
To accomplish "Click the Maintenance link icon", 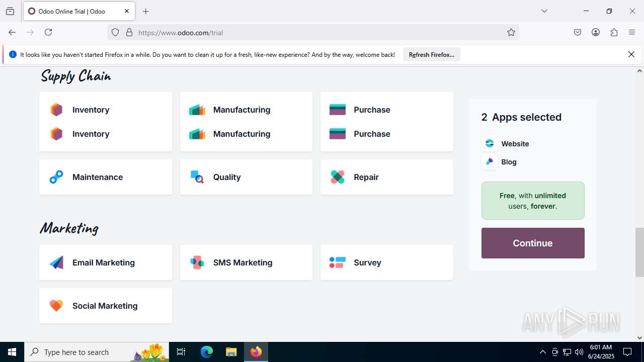I will coord(56,177).
